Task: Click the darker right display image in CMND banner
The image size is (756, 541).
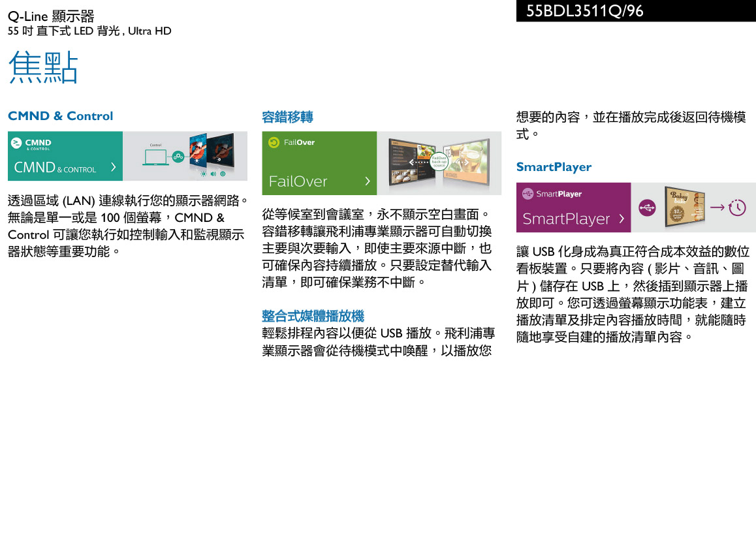Action: coord(222,151)
